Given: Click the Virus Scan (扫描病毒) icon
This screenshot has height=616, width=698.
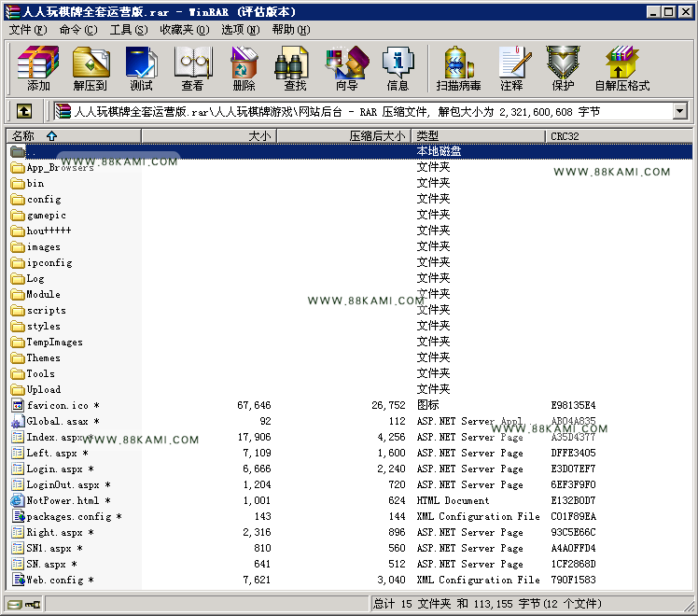Looking at the screenshot, I should 458,68.
